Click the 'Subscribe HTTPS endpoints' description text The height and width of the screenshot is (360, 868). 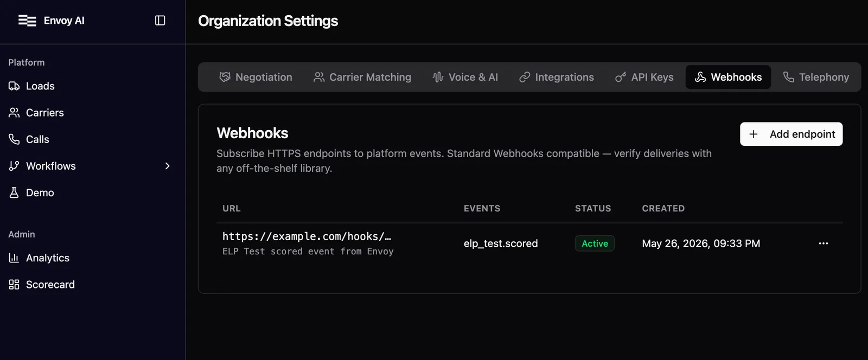464,161
